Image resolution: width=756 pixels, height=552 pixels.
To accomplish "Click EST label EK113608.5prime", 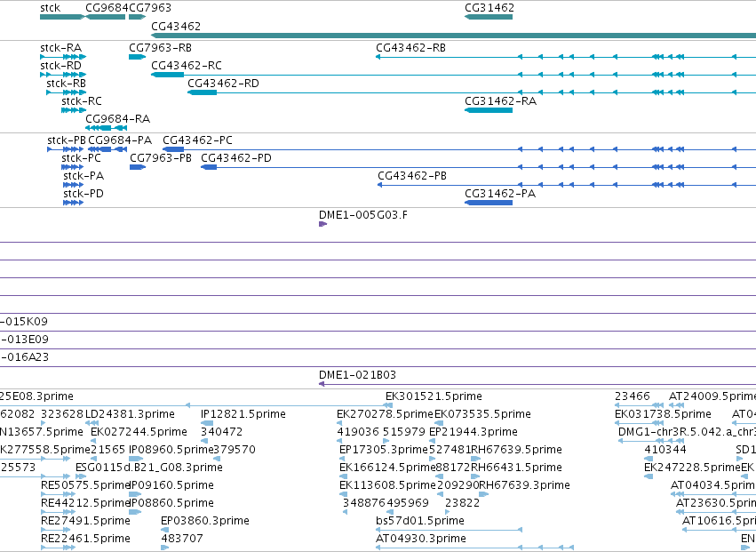I will point(387,486).
